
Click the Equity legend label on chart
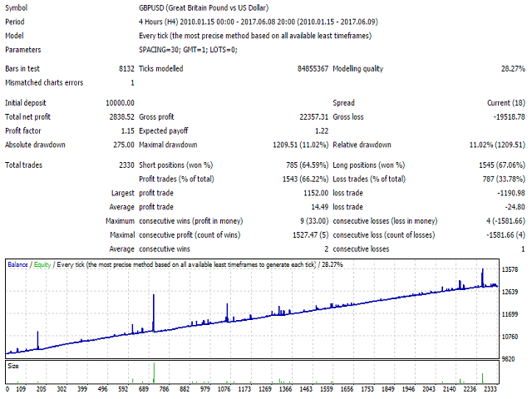[42, 265]
